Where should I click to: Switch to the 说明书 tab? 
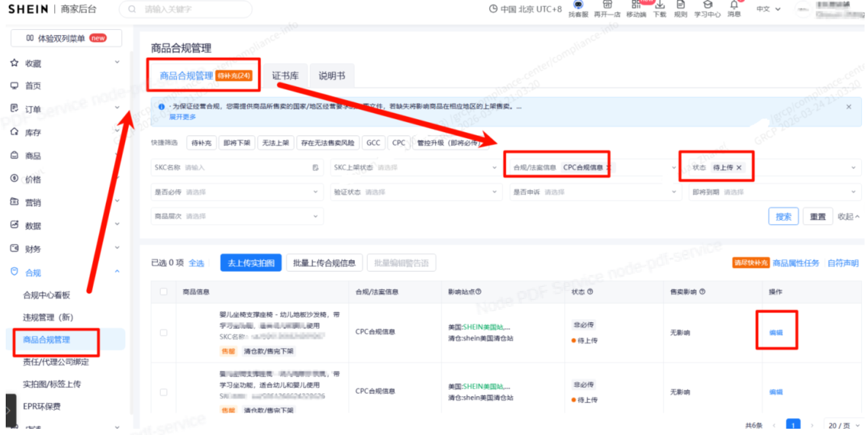coord(332,76)
